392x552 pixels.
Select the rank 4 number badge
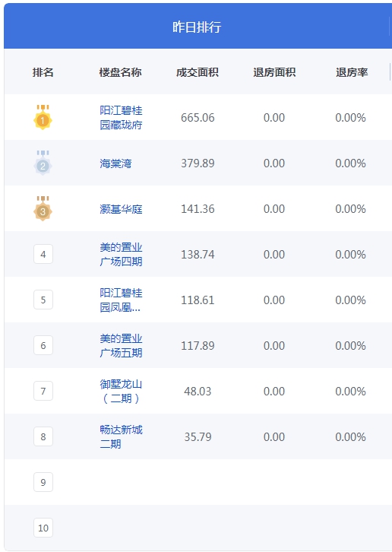click(x=43, y=254)
